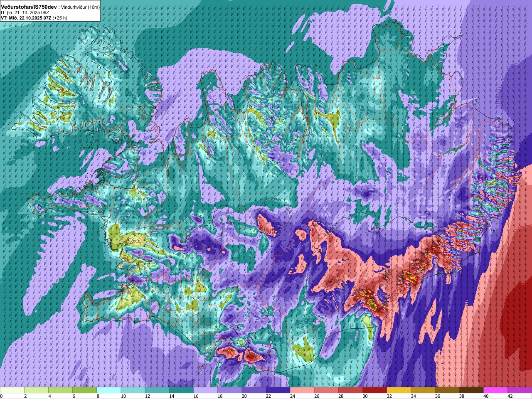
Task: Select the yellow 32–34 legend swatch
Action: coord(399,390)
